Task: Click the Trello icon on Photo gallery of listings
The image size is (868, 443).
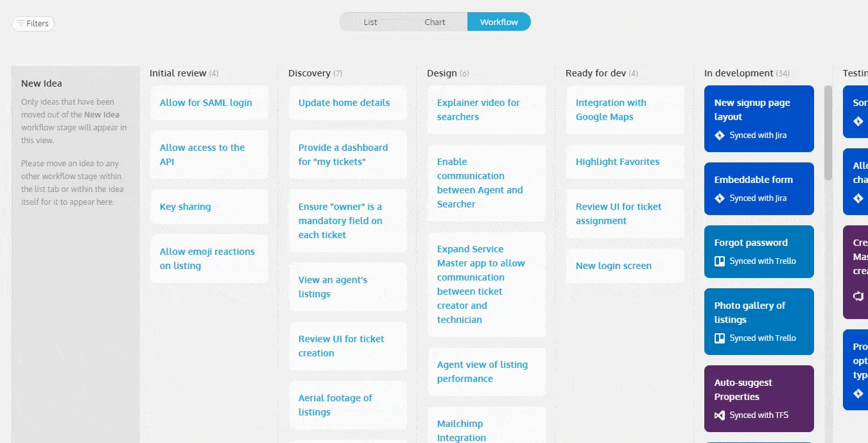Action: [x=720, y=338]
